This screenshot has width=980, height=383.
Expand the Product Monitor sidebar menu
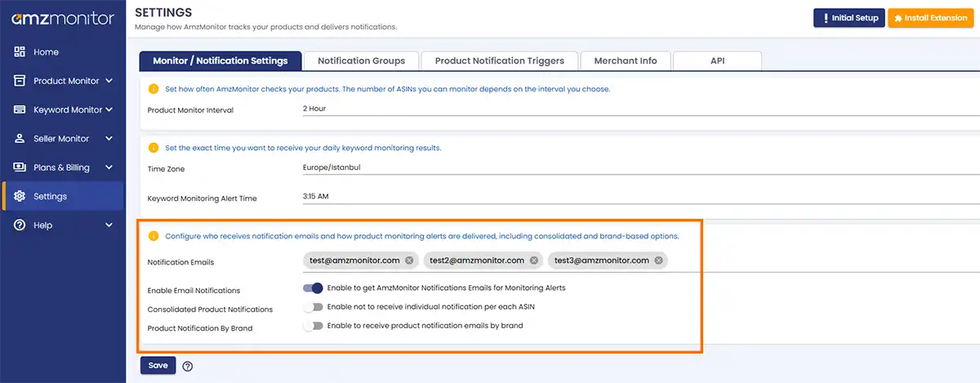pyautogui.click(x=109, y=81)
